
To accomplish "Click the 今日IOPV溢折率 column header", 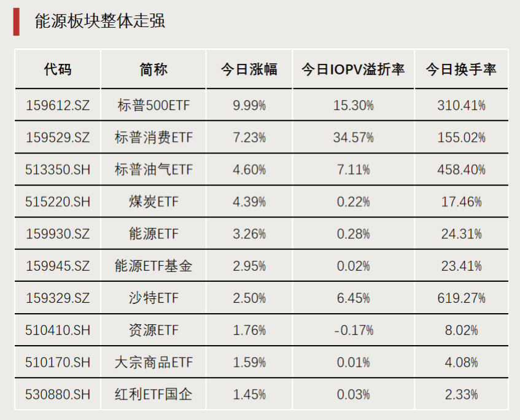I will click(x=353, y=69).
